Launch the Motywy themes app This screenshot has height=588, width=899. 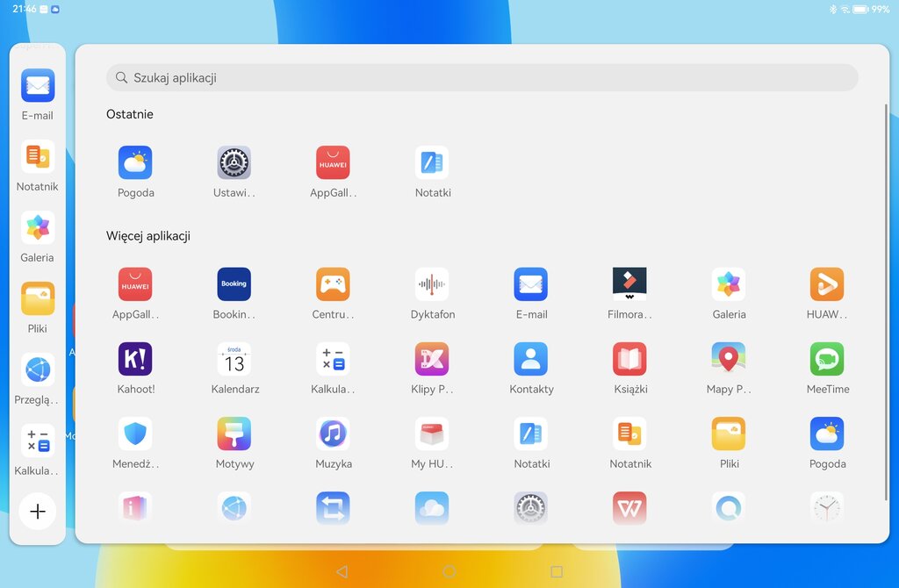click(x=234, y=434)
